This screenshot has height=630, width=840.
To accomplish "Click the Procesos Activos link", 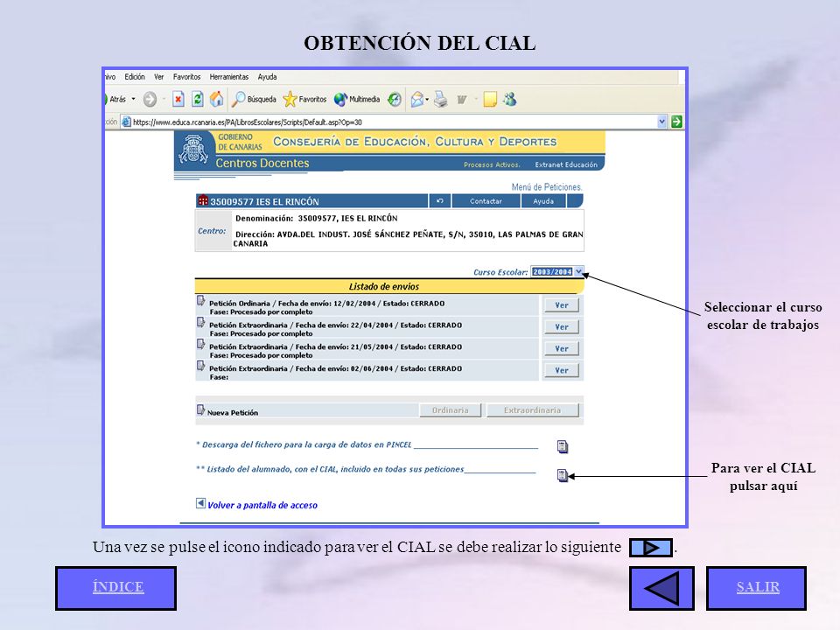I will [492, 164].
